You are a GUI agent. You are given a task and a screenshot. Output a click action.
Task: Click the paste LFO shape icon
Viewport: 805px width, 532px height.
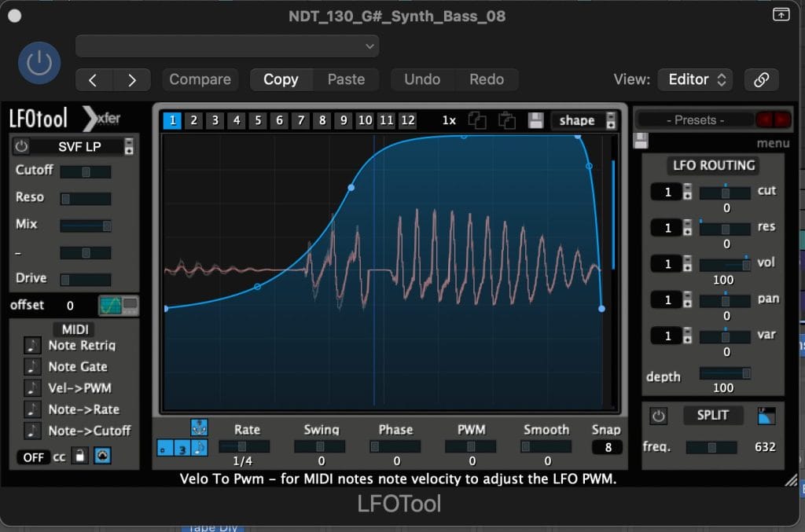point(506,120)
